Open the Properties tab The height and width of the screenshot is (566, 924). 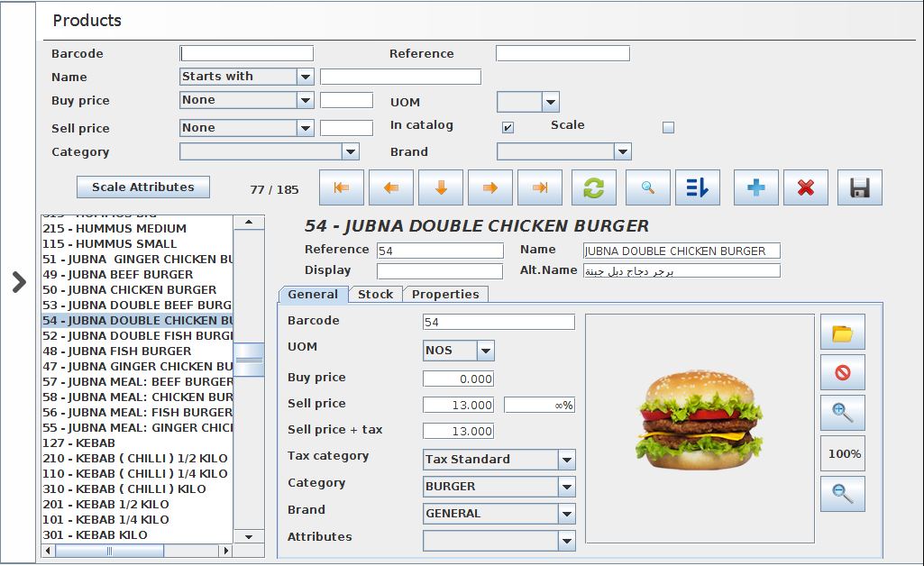(445, 294)
